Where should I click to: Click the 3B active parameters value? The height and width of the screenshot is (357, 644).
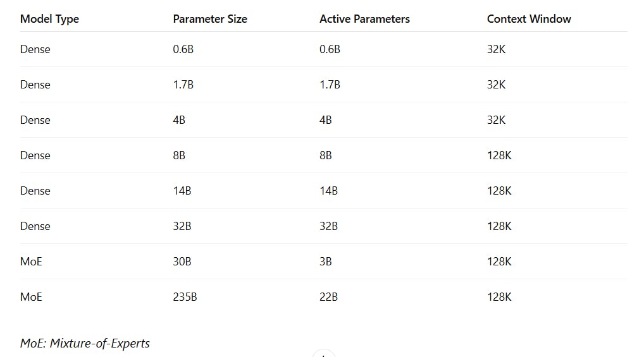[x=326, y=262]
